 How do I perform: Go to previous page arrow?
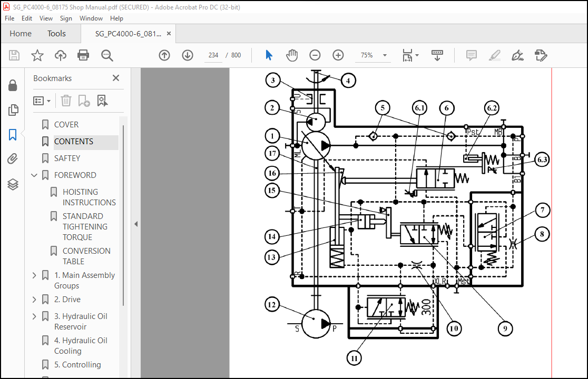tap(164, 55)
